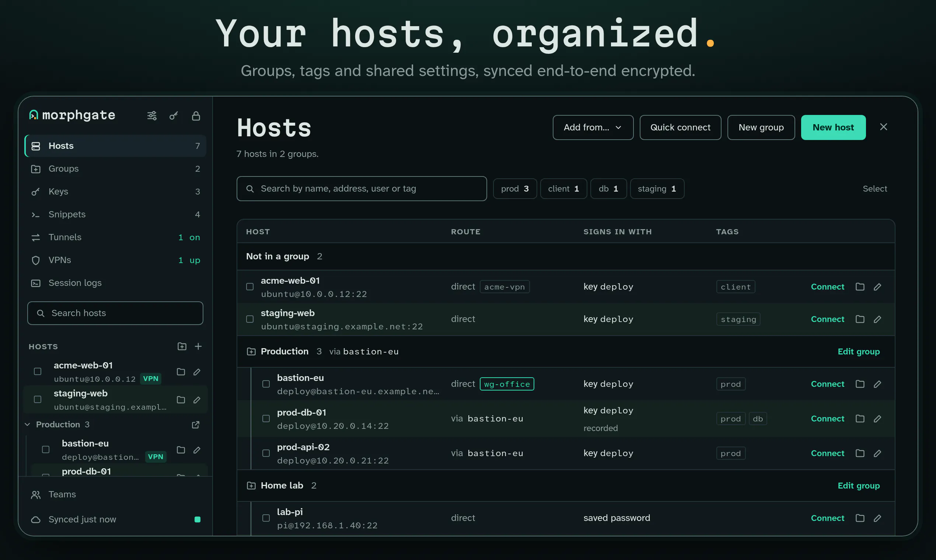
Task: Click folder icon in staging-web table row
Action: [x=860, y=319]
